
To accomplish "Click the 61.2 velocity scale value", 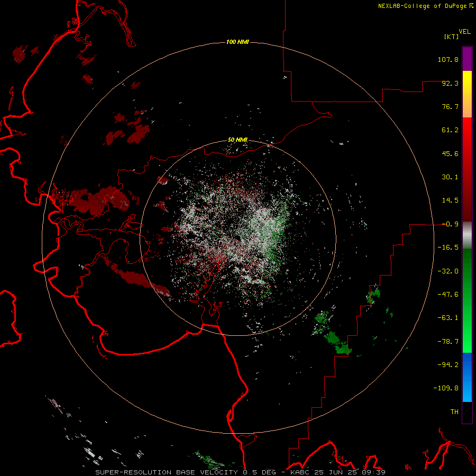I will tap(450, 130).
